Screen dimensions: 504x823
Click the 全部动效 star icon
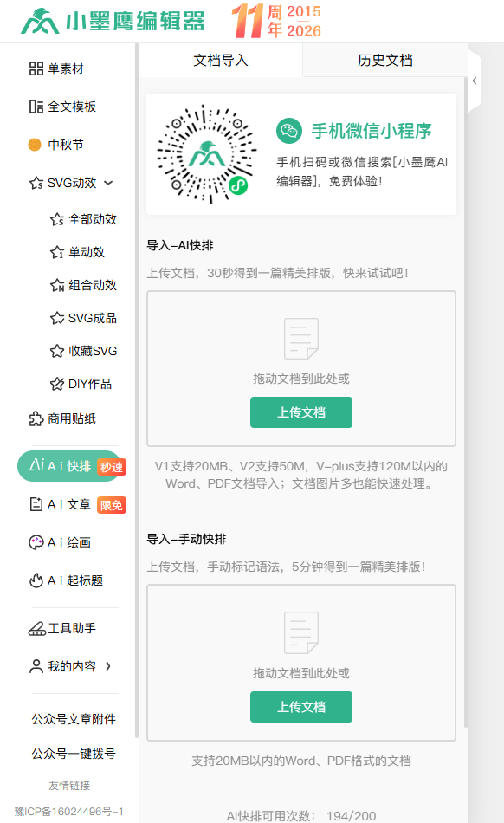point(57,219)
